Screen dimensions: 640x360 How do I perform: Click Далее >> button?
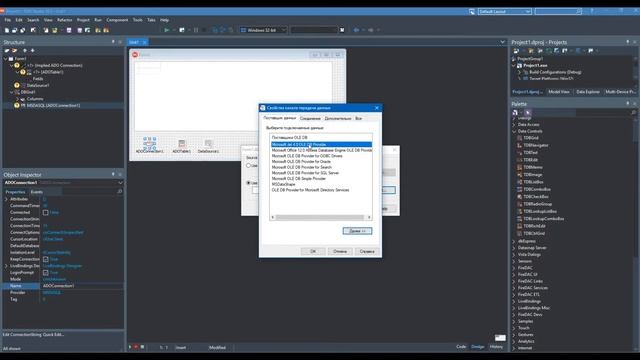pyautogui.click(x=357, y=231)
